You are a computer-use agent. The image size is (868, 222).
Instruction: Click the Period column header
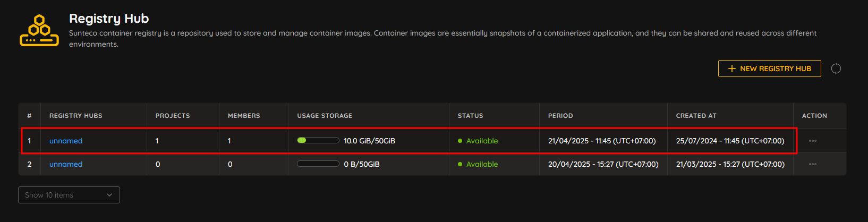[x=560, y=115]
